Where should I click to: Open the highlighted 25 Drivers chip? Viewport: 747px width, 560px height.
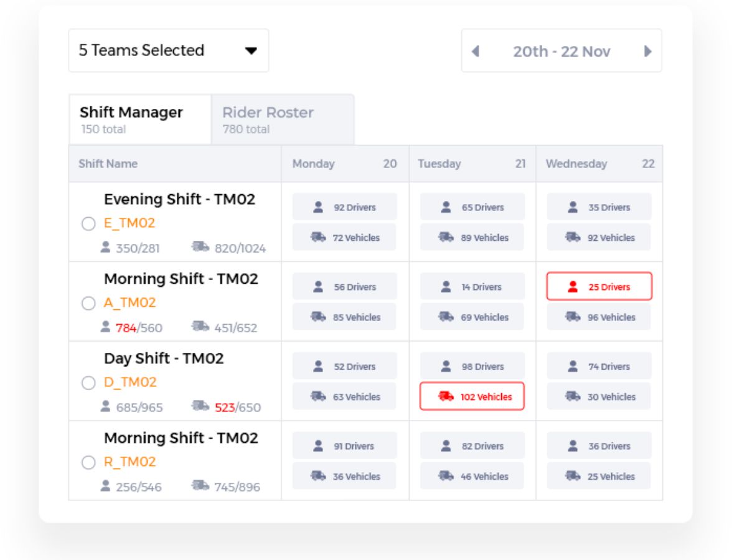[599, 286]
